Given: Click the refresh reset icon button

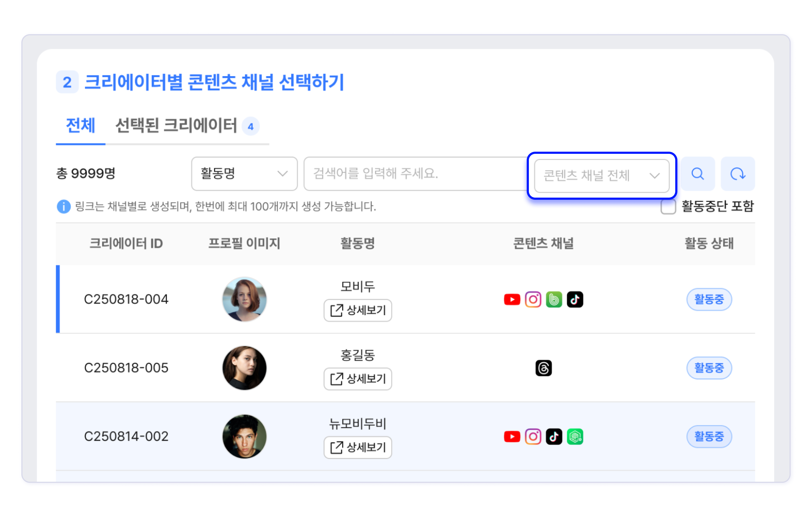Looking at the screenshot, I should click(737, 174).
